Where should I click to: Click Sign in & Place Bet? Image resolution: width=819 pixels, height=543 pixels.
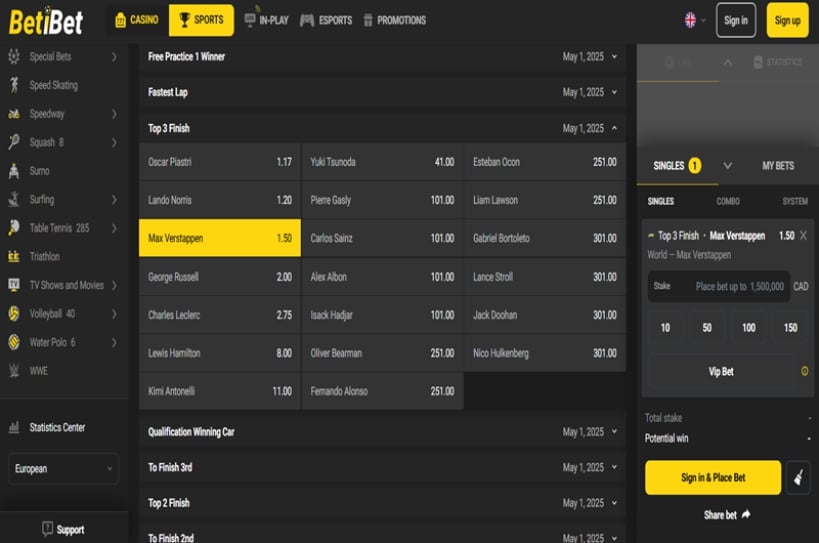tap(713, 477)
